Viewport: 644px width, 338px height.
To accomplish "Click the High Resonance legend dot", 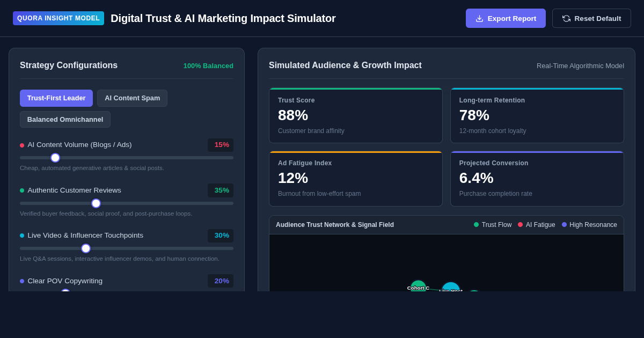I will pos(564,225).
